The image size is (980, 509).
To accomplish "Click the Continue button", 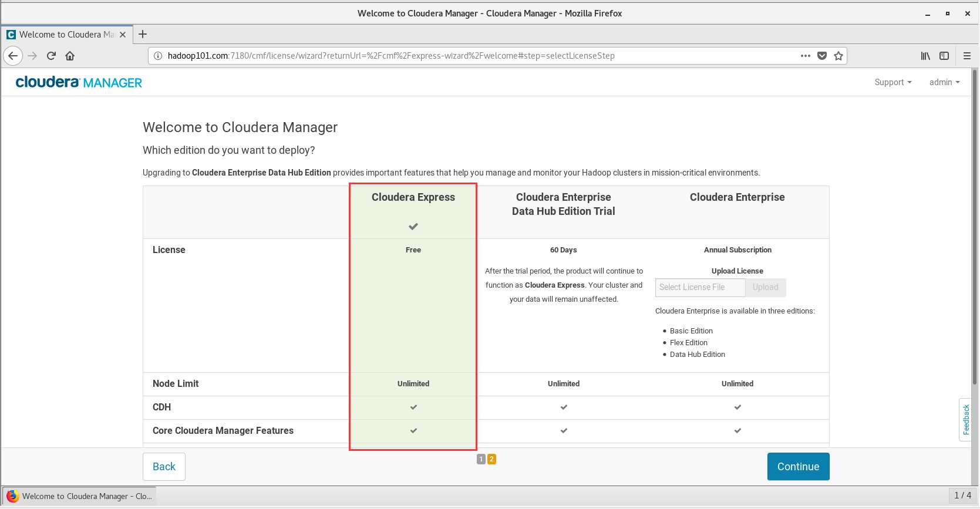I will coord(799,467).
